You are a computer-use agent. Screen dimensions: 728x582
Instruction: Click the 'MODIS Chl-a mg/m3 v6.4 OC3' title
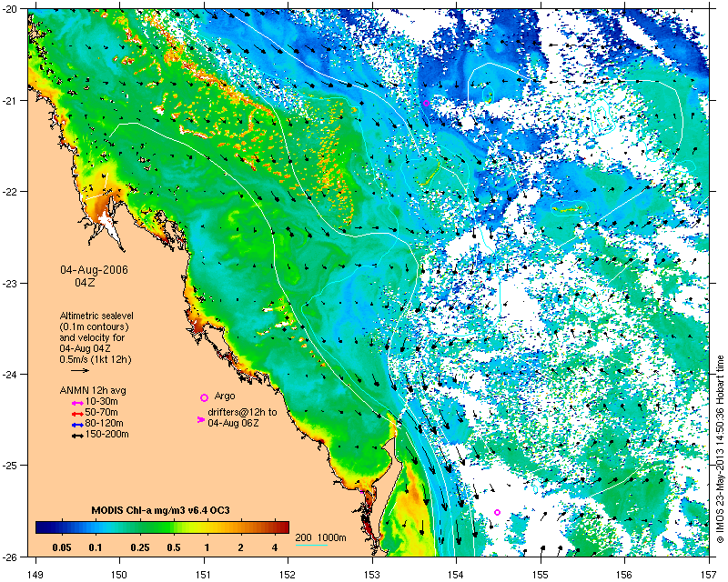[x=161, y=510]
